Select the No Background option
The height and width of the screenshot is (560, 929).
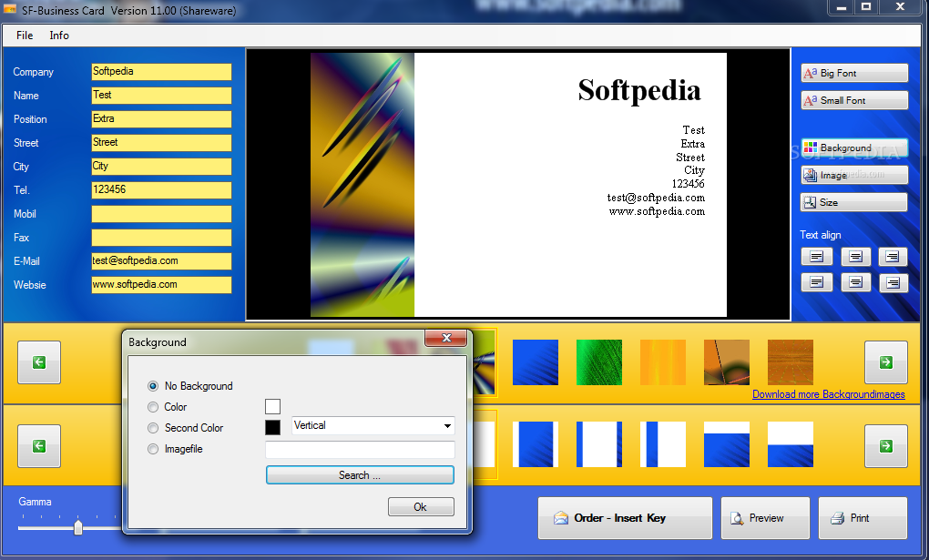coord(190,386)
